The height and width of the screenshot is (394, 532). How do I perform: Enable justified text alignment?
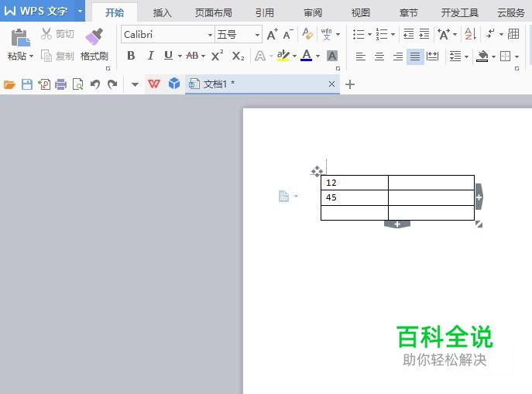(416, 57)
